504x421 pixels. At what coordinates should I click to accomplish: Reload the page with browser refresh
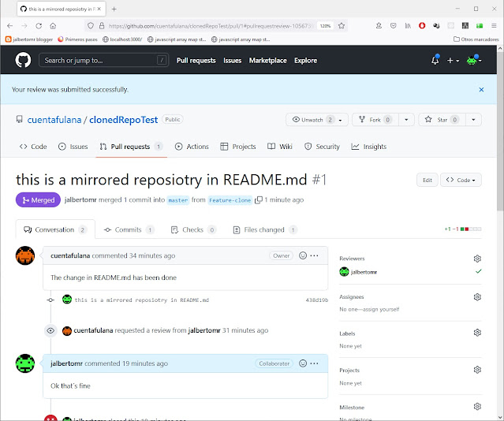tap(39, 26)
